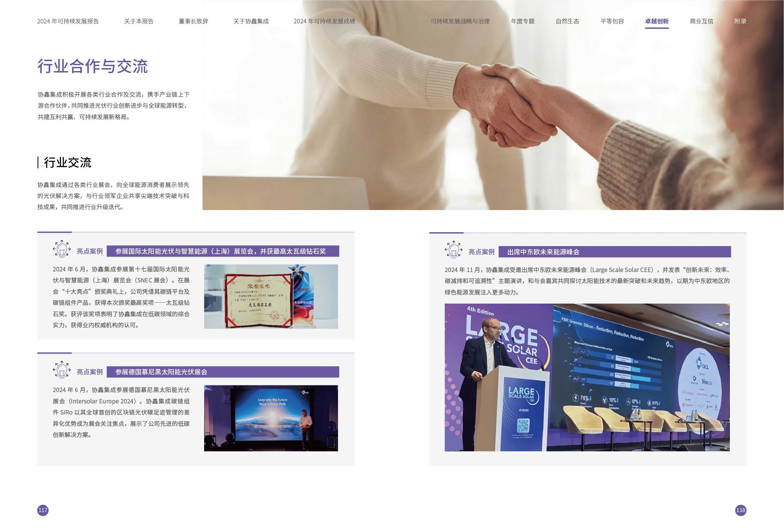This screenshot has width=784, height=532.
Task: Click the Intersolar Europe stage photo
Action: (271, 418)
